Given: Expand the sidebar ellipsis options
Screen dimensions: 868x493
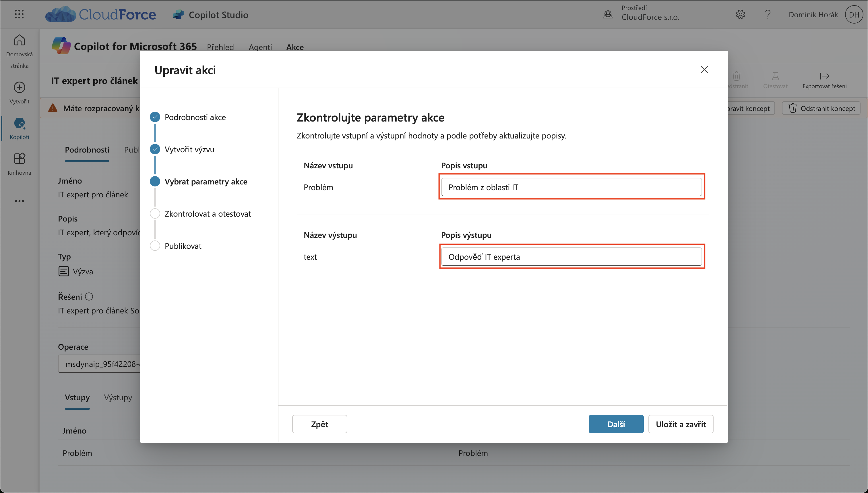Looking at the screenshot, I should 19,201.
